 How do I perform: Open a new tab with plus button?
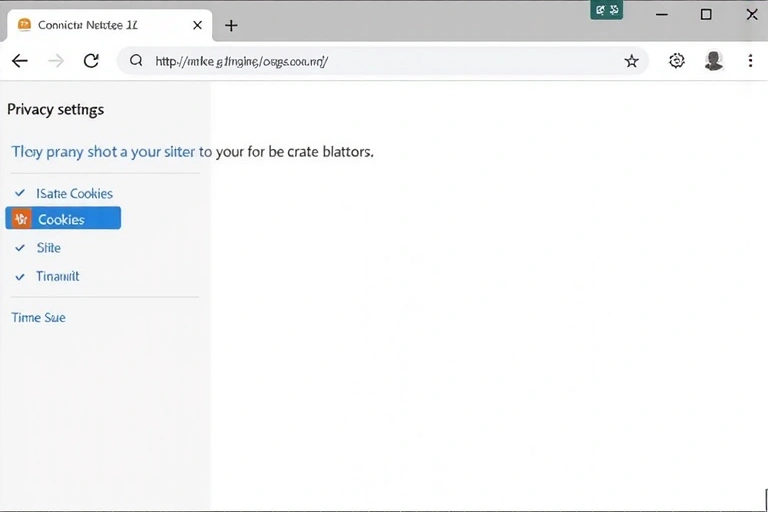tap(231, 25)
